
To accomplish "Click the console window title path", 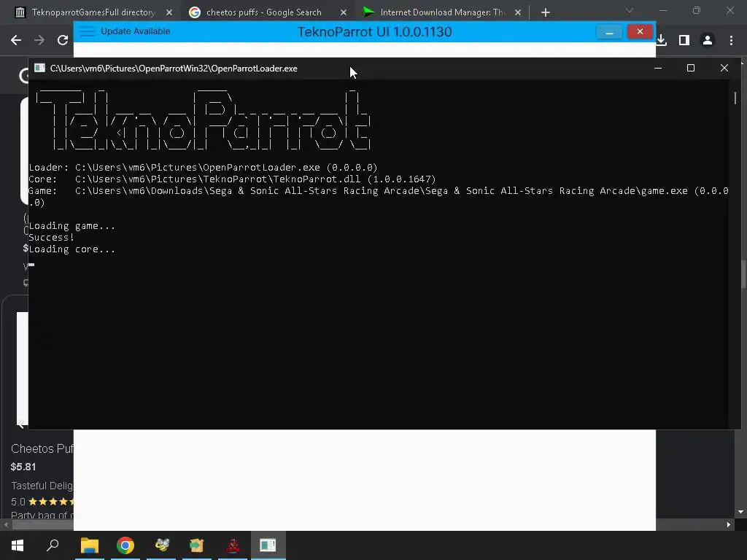I will 174,68.
